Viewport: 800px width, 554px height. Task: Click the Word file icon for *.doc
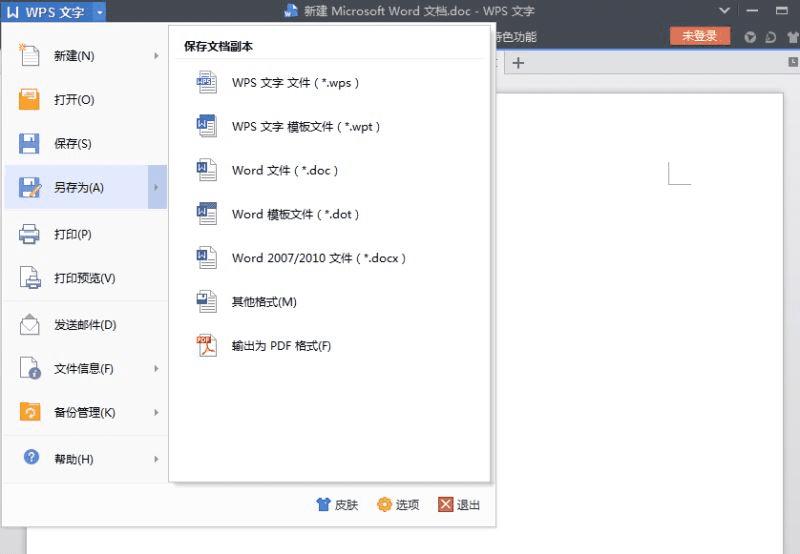click(207, 170)
